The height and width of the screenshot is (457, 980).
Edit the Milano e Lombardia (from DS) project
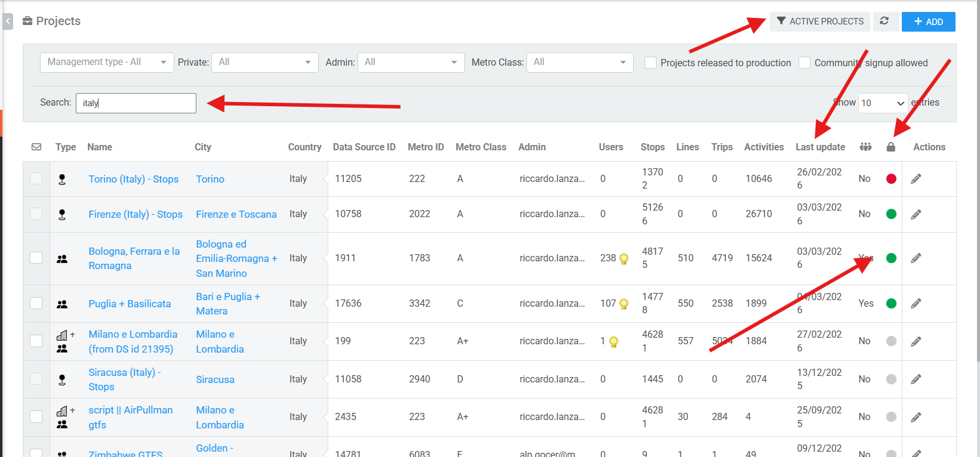[916, 341]
